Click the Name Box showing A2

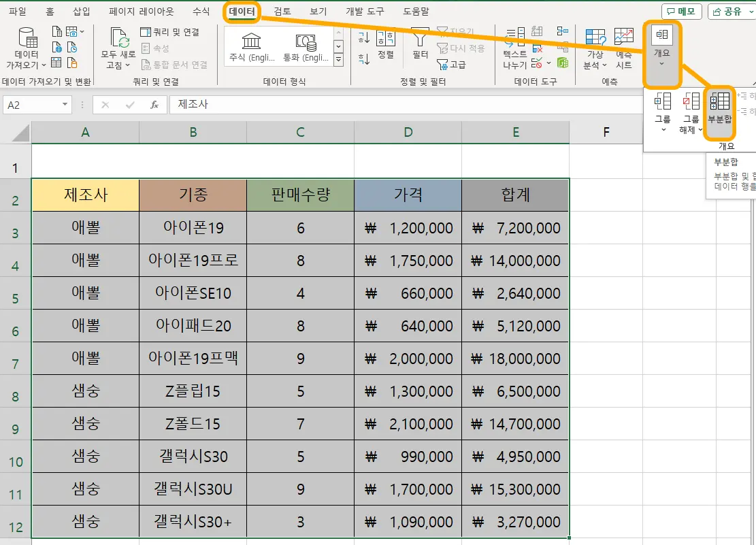[32, 105]
